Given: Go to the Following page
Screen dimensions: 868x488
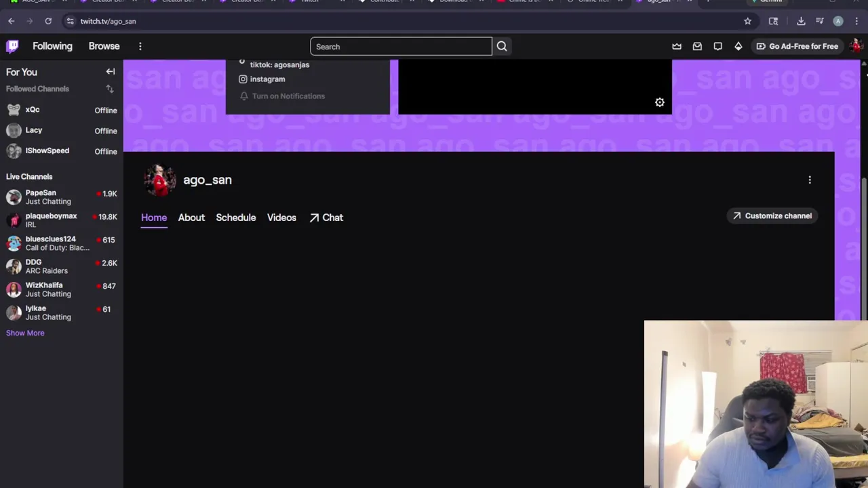Looking at the screenshot, I should (52, 46).
